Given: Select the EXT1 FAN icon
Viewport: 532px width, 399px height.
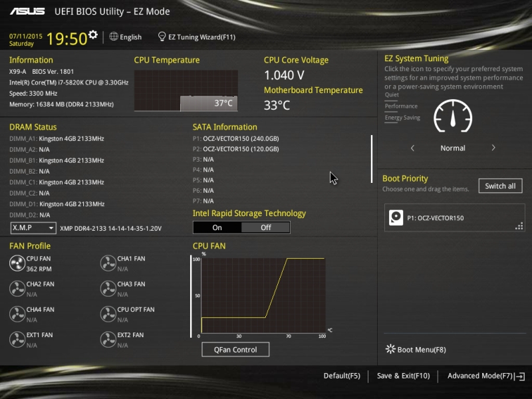Looking at the screenshot, I should pyautogui.click(x=17, y=340).
